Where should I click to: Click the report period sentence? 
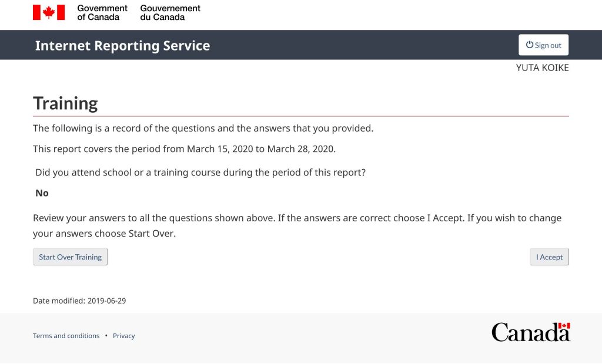click(x=184, y=149)
